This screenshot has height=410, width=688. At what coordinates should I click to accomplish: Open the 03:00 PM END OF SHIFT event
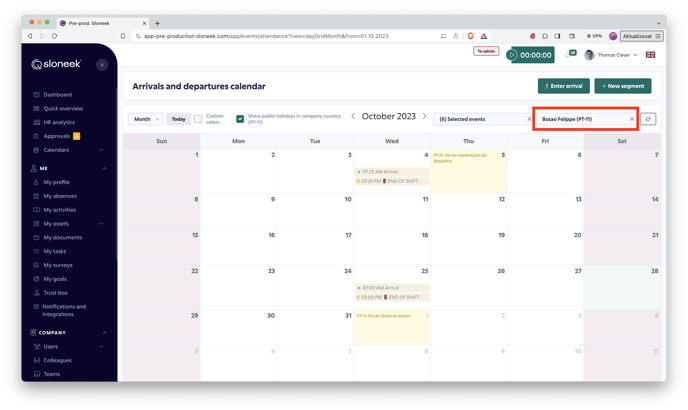point(392,297)
